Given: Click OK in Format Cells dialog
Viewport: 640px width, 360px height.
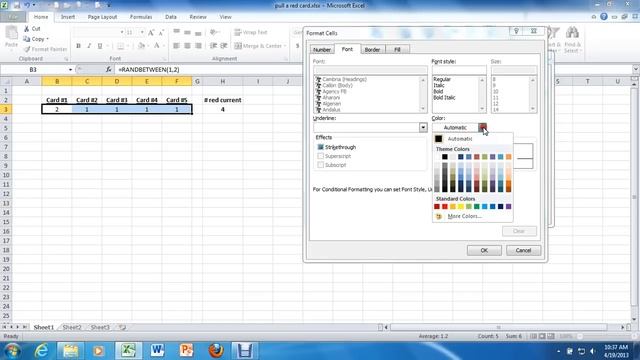Looking at the screenshot, I should point(484,250).
